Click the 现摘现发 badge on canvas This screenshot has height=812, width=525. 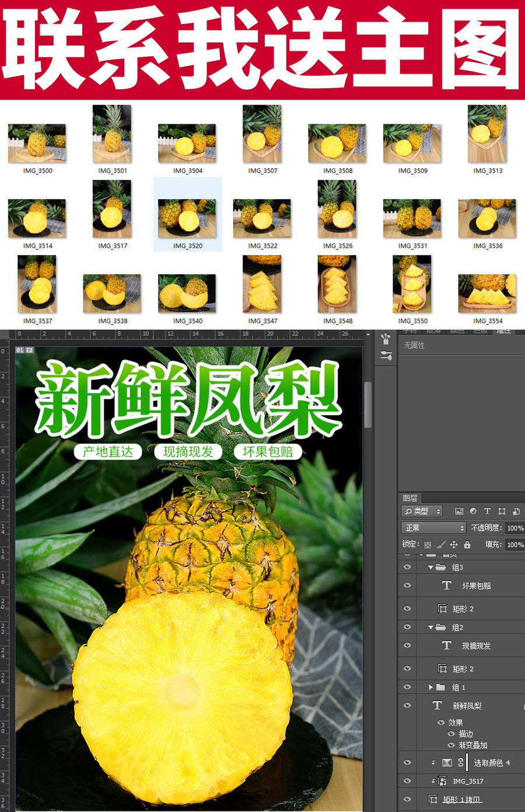tap(188, 452)
